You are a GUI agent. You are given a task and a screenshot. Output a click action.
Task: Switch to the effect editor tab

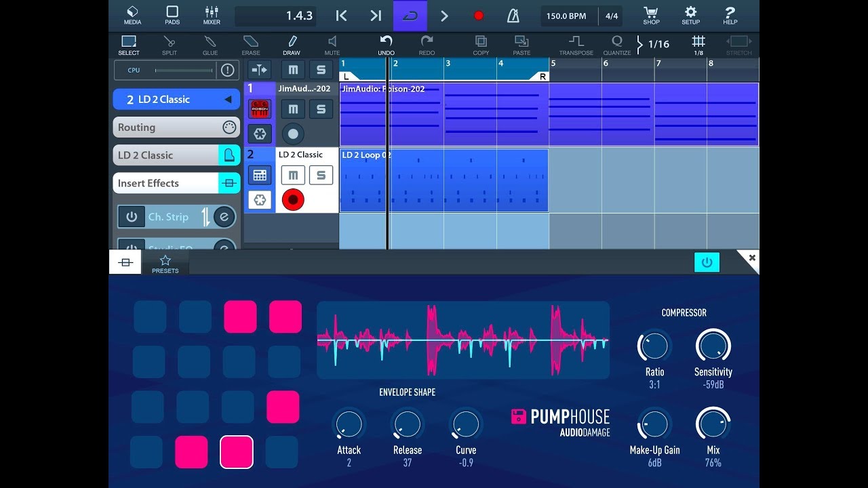tap(125, 262)
